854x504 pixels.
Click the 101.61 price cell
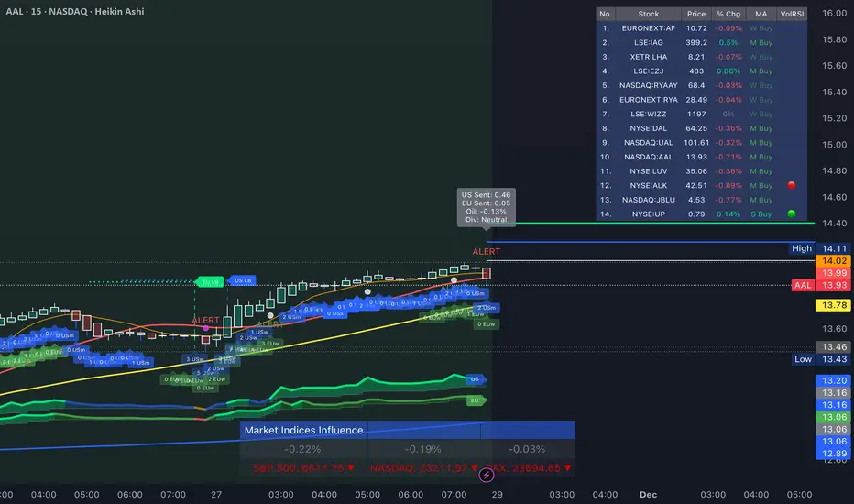click(x=696, y=143)
